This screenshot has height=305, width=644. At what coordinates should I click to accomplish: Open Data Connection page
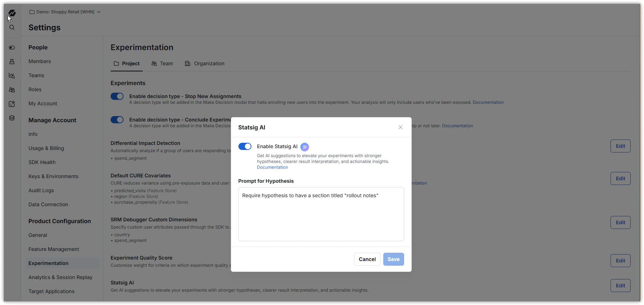[48, 204]
